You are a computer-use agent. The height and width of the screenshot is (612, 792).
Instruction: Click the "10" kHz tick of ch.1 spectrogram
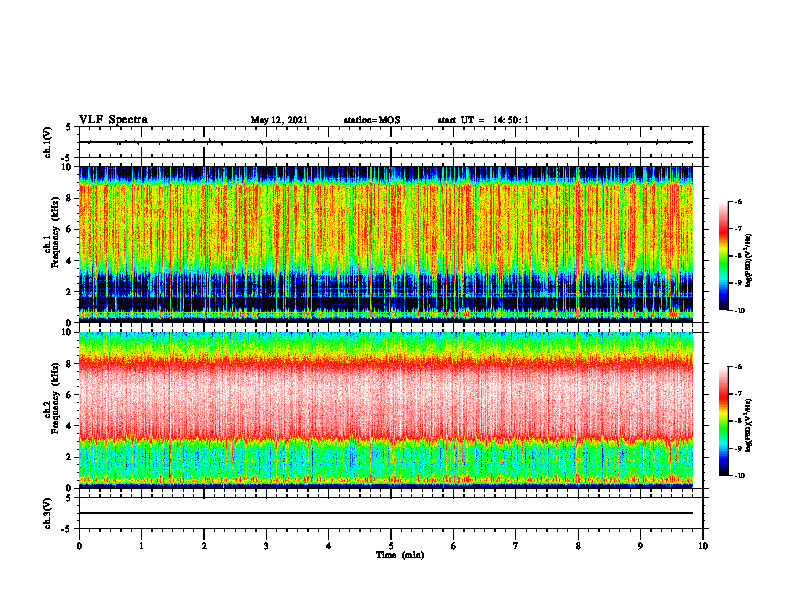[68, 167]
